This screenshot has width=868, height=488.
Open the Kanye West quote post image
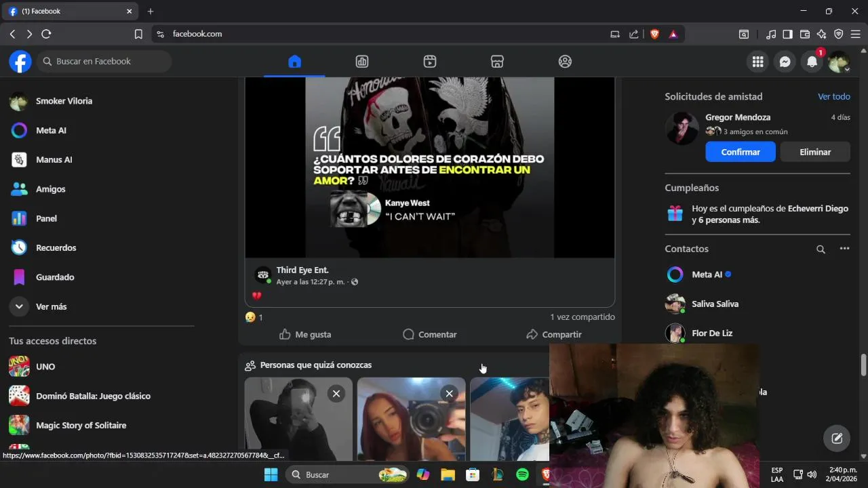click(x=430, y=167)
